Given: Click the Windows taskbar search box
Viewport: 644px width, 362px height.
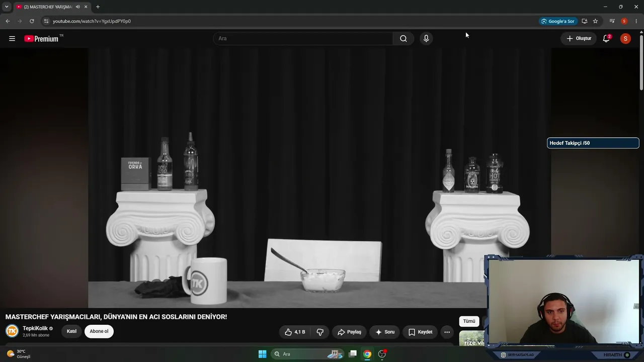Looking at the screenshot, I should point(307,354).
